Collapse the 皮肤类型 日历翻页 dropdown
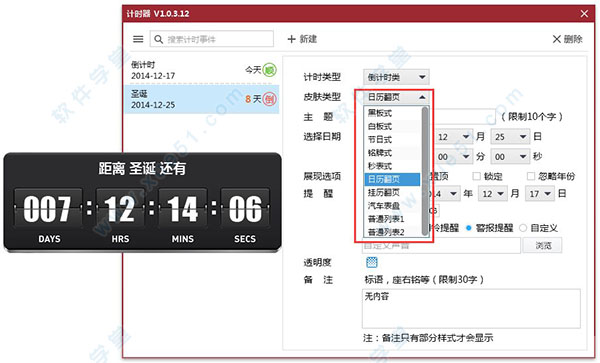 point(396,97)
